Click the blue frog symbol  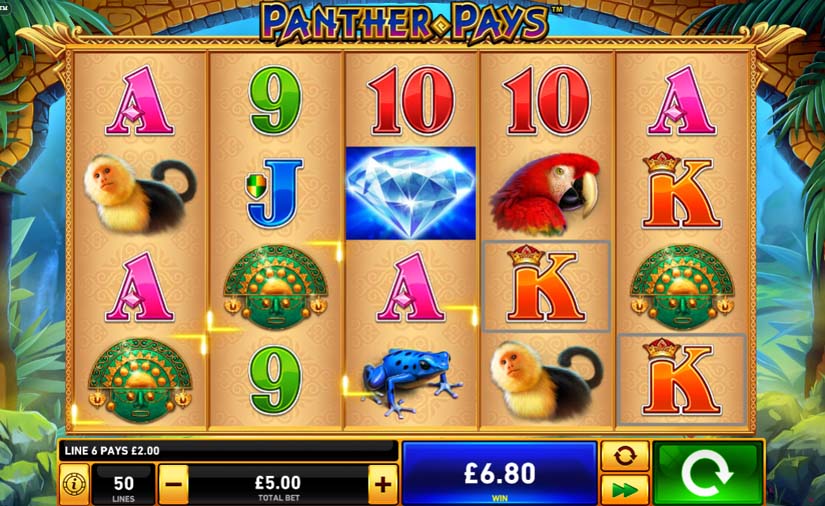point(411,381)
